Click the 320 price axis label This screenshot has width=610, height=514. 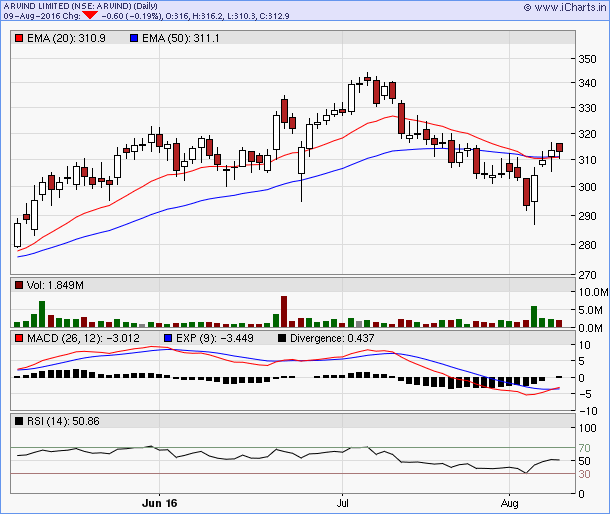click(x=587, y=134)
